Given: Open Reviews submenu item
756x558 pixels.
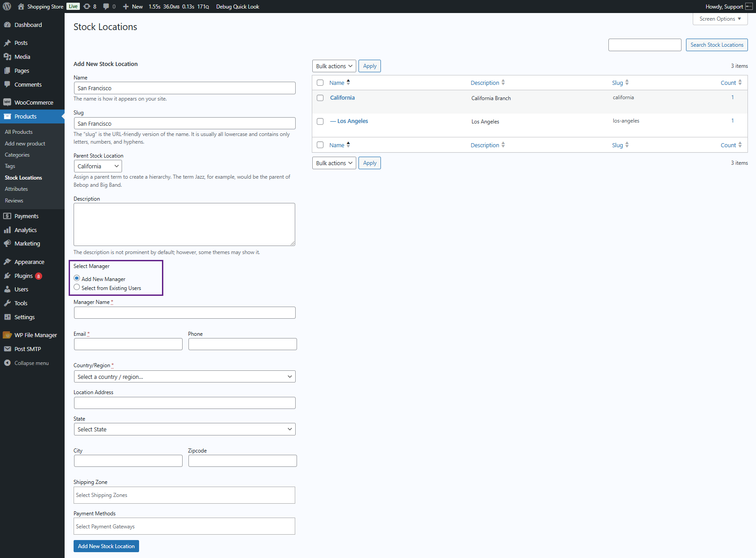Looking at the screenshot, I should [14, 201].
